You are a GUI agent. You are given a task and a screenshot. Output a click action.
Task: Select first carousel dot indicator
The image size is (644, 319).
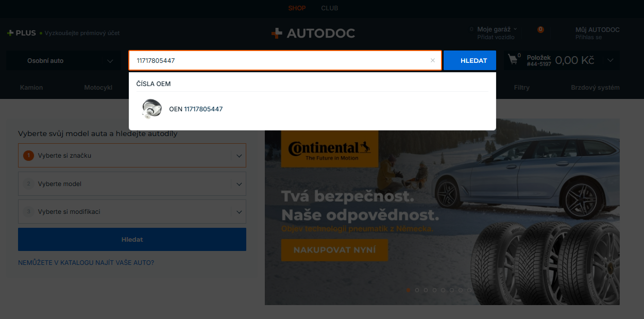[x=409, y=290]
